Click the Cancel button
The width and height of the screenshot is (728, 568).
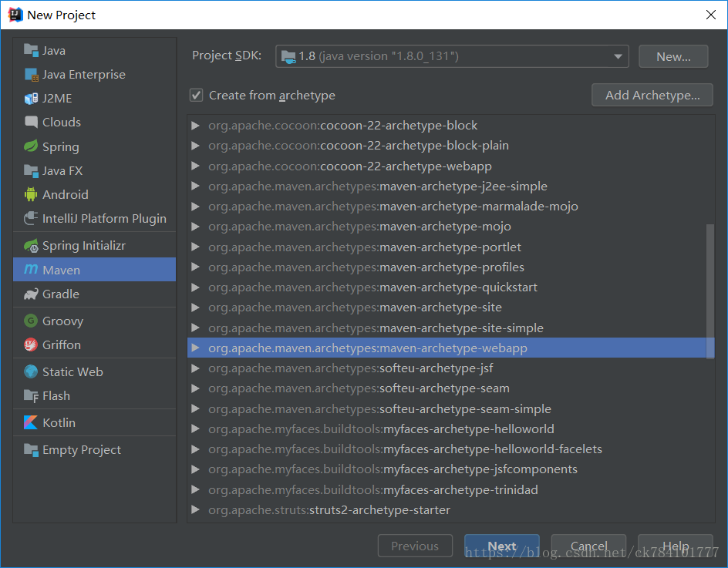pos(588,546)
